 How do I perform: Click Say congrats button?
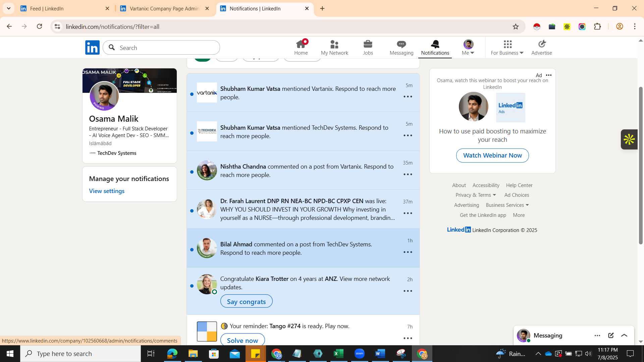[246, 301]
